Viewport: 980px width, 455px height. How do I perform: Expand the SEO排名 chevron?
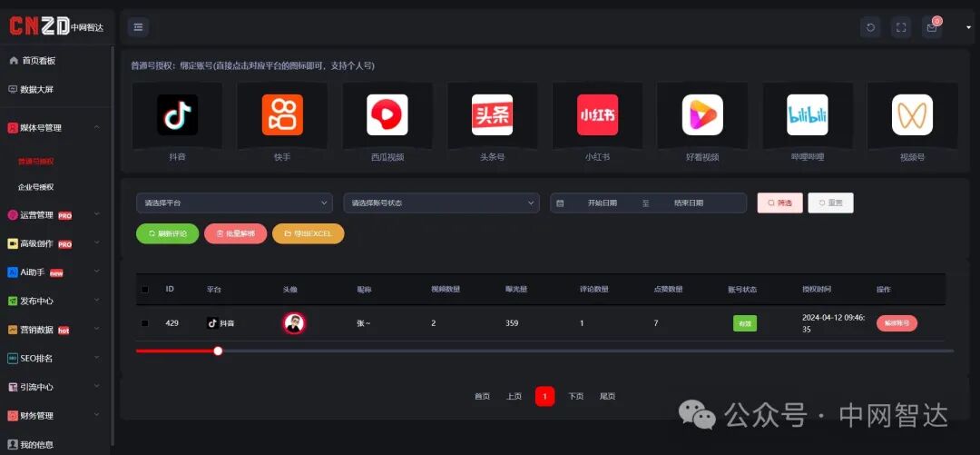tap(97, 358)
